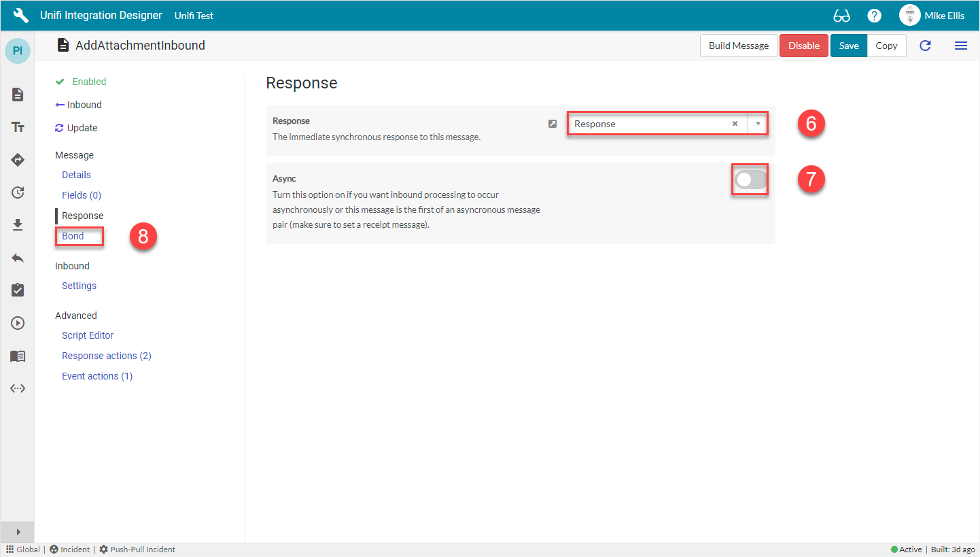980x557 pixels.
Task: Open the document icon in left sidebar
Action: (18, 95)
